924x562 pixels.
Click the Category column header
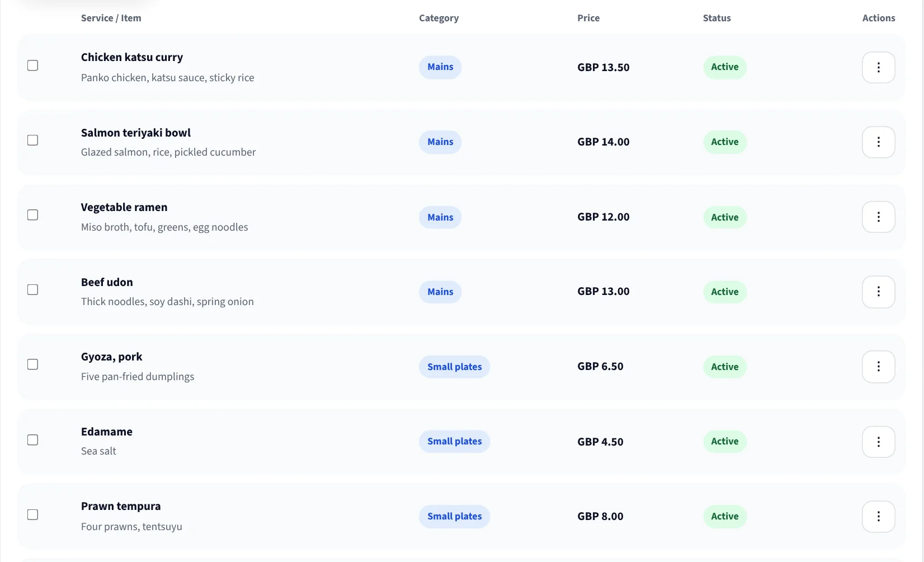439,18
